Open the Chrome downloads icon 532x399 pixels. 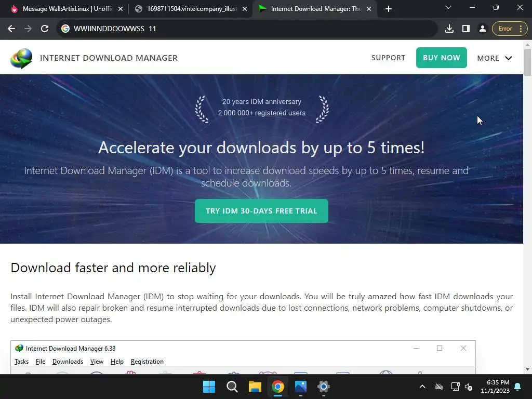click(449, 29)
